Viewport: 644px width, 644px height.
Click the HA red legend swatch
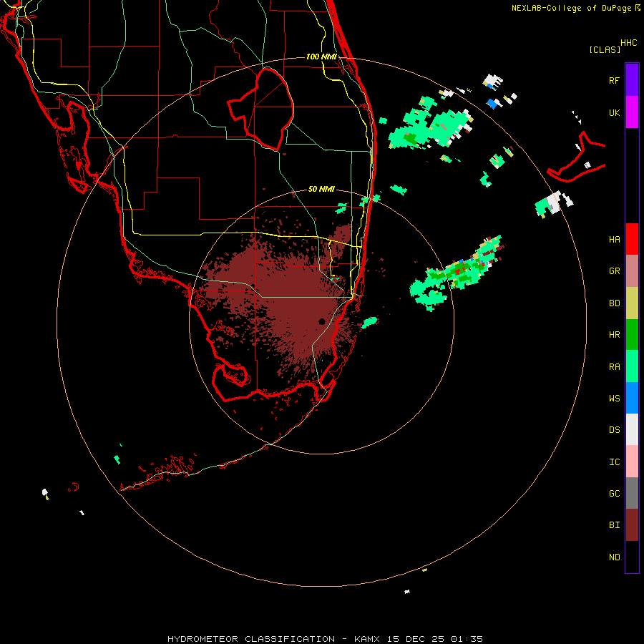[632, 239]
